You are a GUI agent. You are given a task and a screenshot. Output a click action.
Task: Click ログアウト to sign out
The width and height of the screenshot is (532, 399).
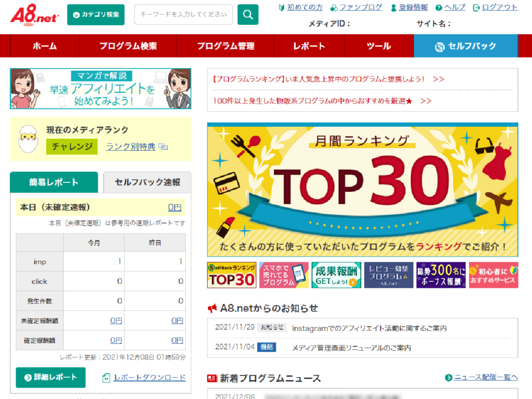click(500, 7)
